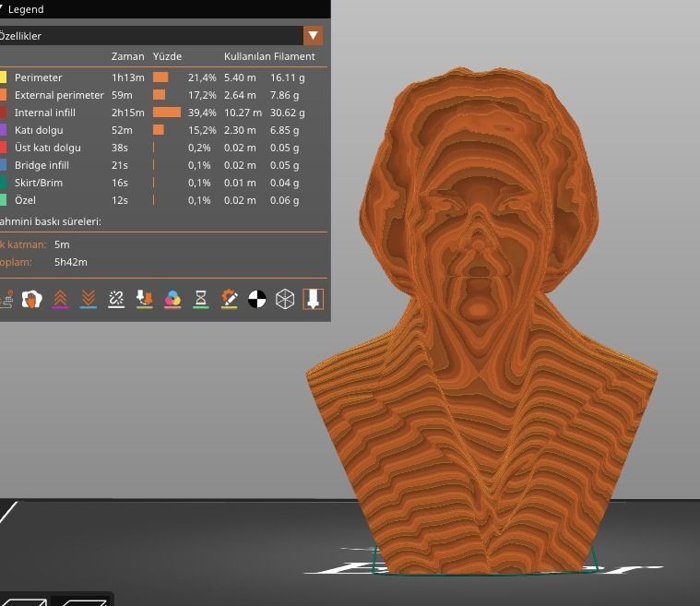Viewport: 700px width, 606px height.
Task: Click Internal infill weight 30.62 g
Action: pyautogui.click(x=287, y=113)
